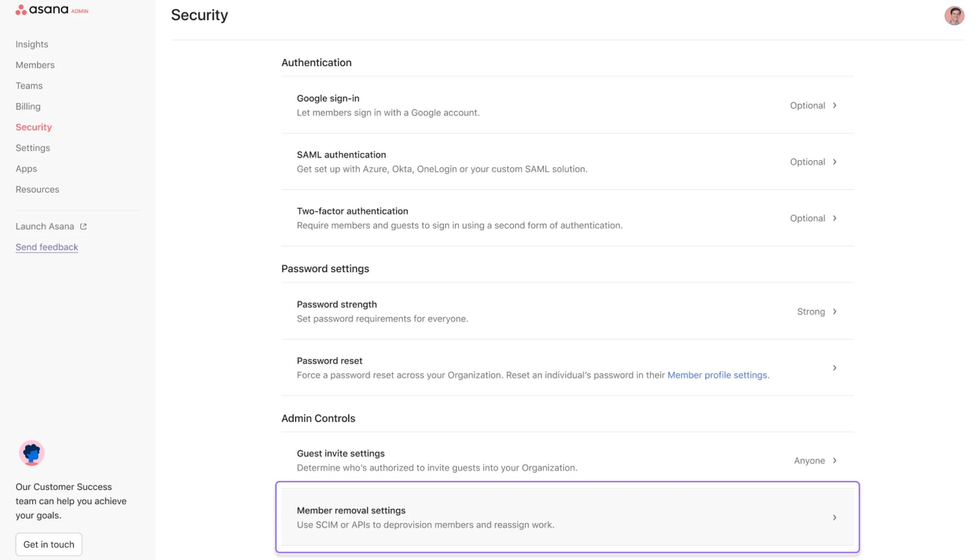Click the Asana logo icon

(x=21, y=10)
